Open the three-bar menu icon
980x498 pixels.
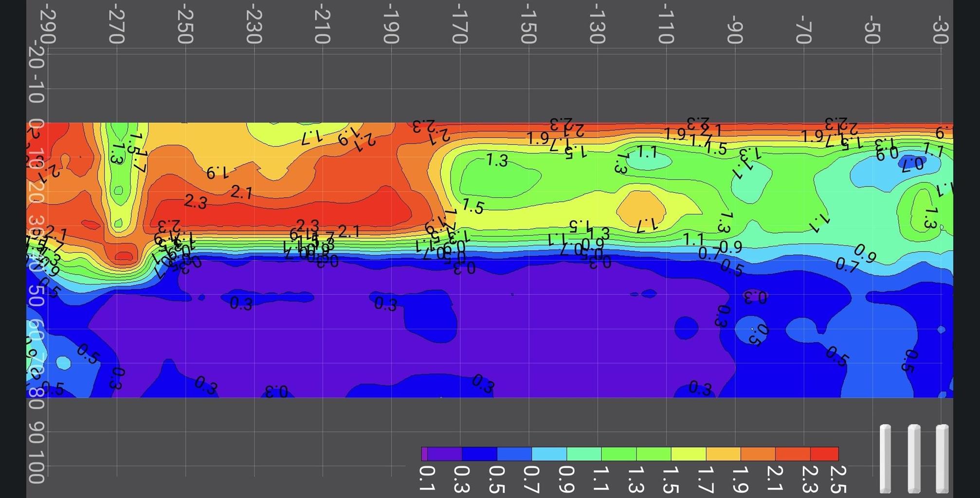click(914, 458)
